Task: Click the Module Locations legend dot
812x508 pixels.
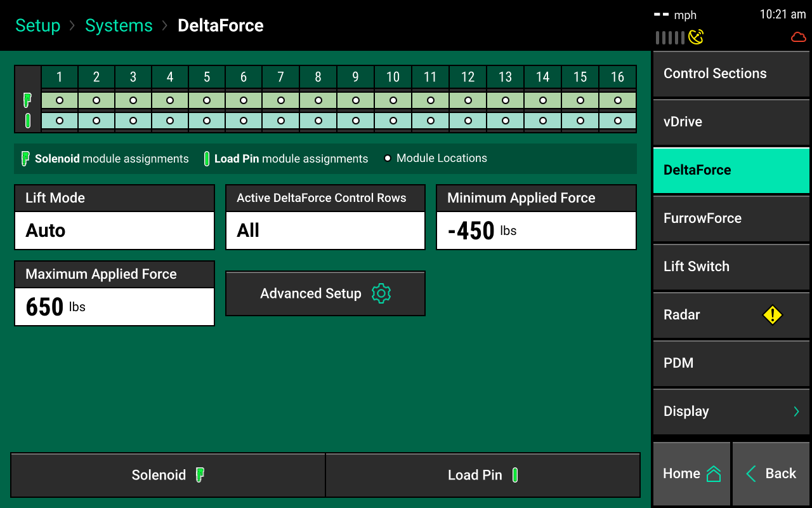Action: 387,158
